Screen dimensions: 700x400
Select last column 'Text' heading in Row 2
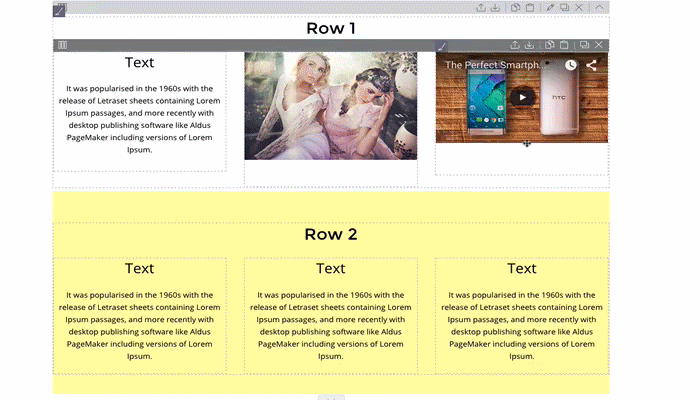coord(522,269)
